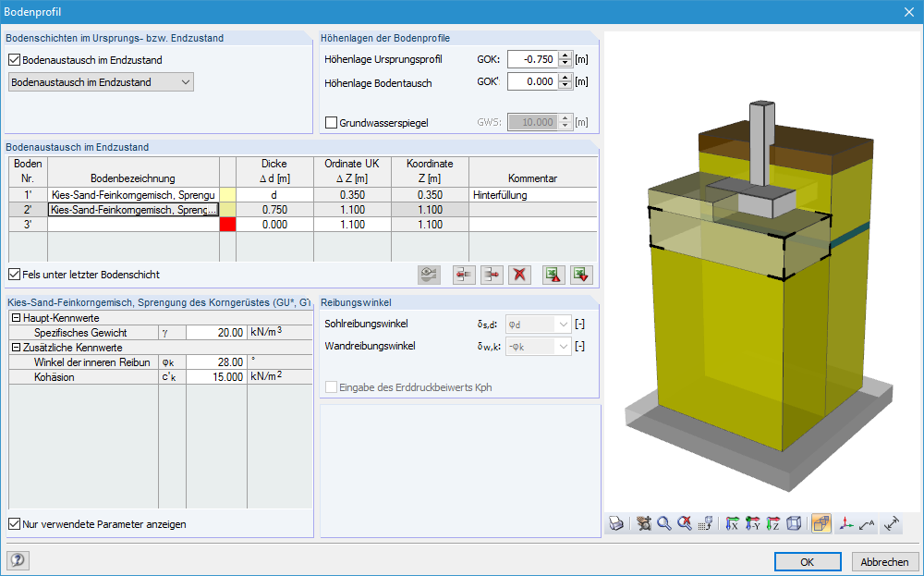
Task: Increase Höhenlage Bodentausch GOK' value
Action: (565, 78)
